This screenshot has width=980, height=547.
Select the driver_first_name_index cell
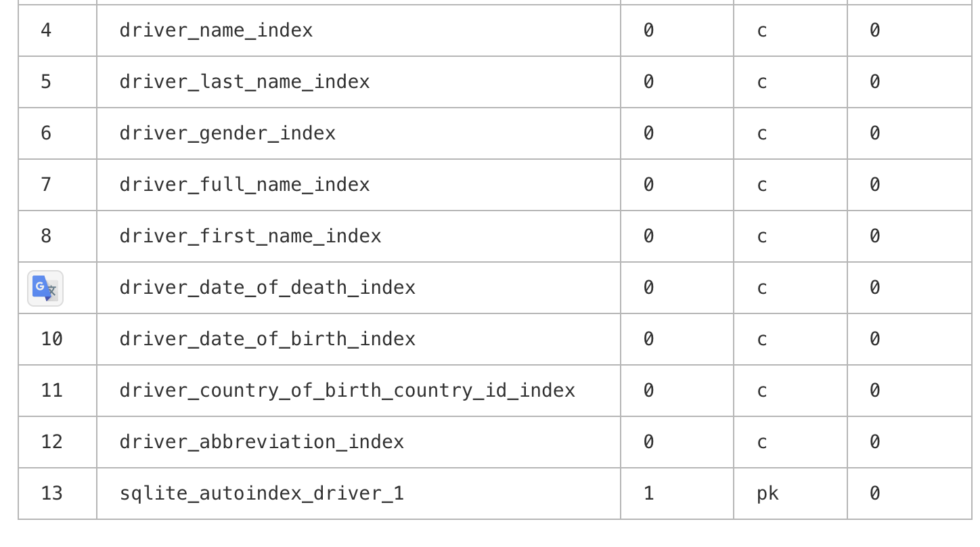[x=250, y=236]
